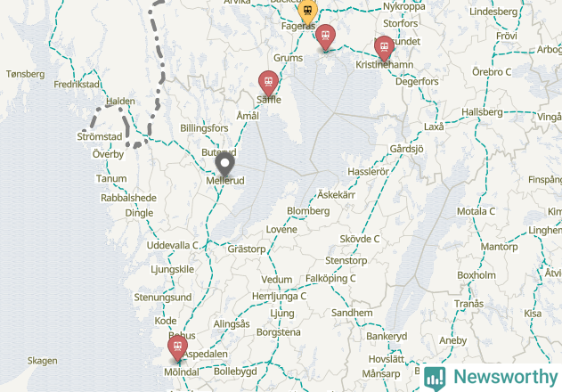562x392 pixels.
Task: Click the Strömstad town label
Action: pos(100,136)
